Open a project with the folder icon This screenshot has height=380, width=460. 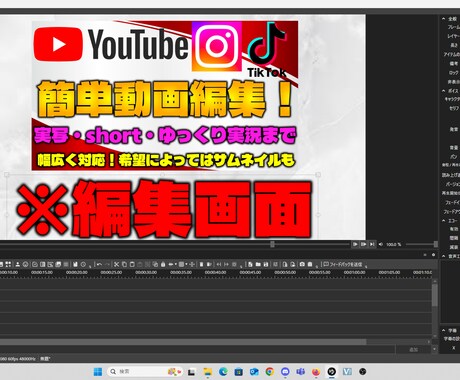[x=258, y=264]
